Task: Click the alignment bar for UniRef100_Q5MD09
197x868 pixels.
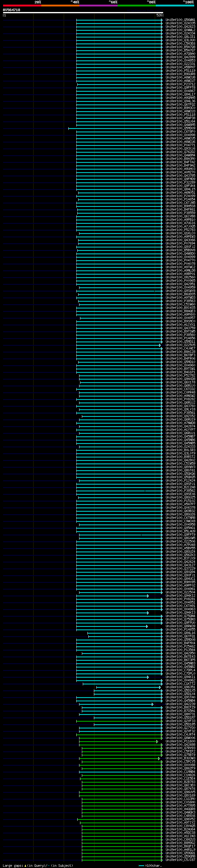Action: click(115, 128)
